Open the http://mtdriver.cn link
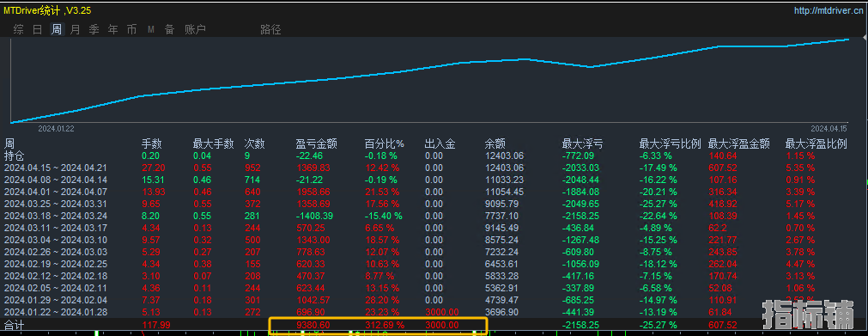This screenshot has width=868, height=336. coord(829,10)
